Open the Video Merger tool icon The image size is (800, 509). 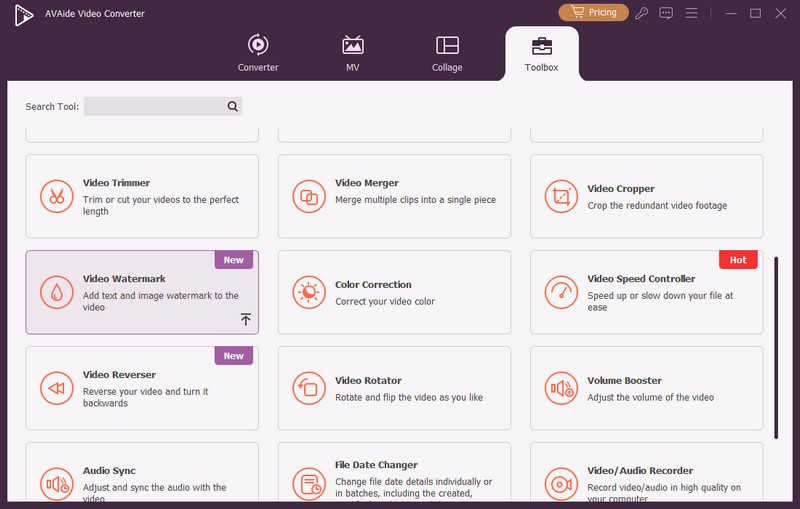click(308, 196)
